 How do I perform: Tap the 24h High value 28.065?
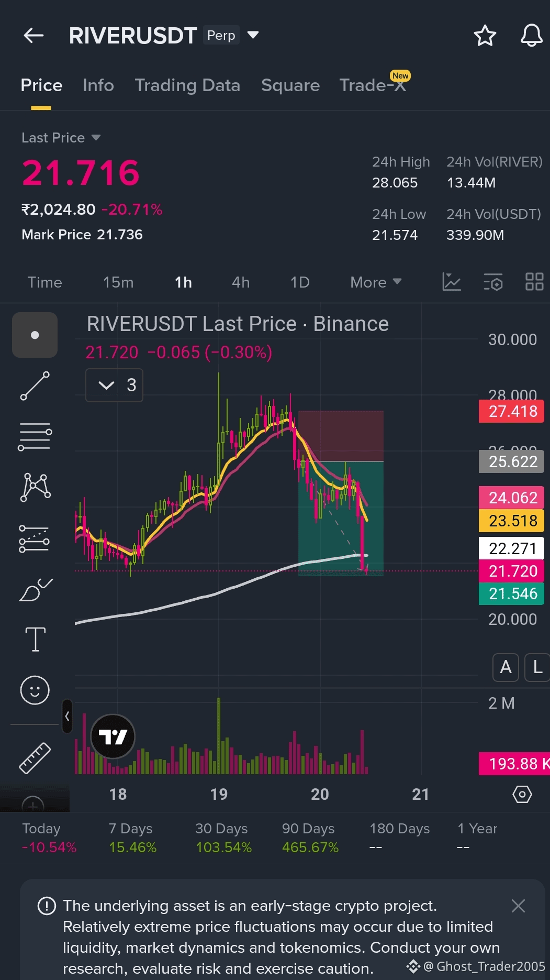[395, 183]
